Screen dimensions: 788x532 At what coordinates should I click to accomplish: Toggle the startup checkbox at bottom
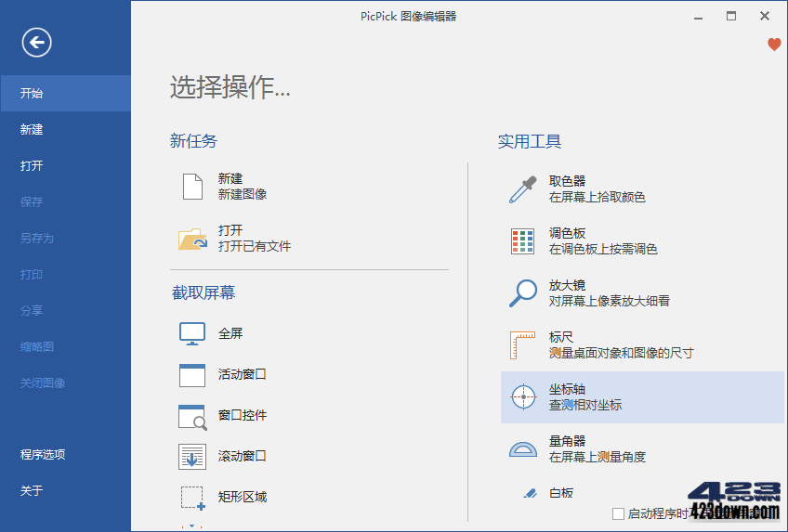coord(618,513)
